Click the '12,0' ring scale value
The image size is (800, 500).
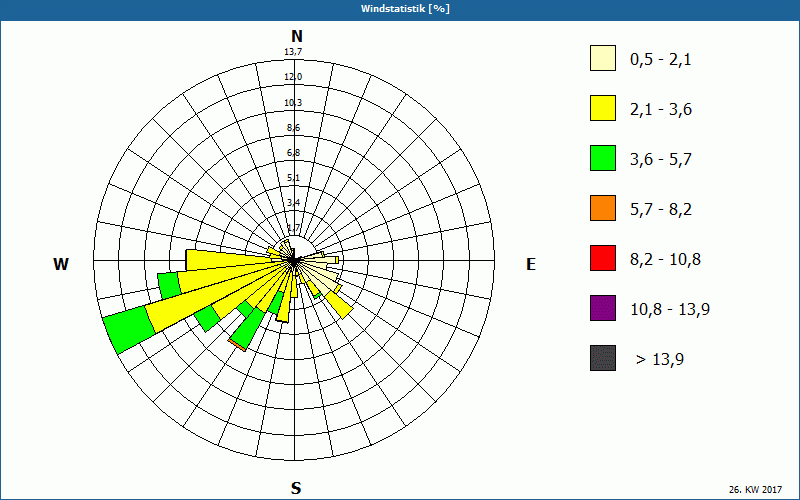[x=293, y=77]
